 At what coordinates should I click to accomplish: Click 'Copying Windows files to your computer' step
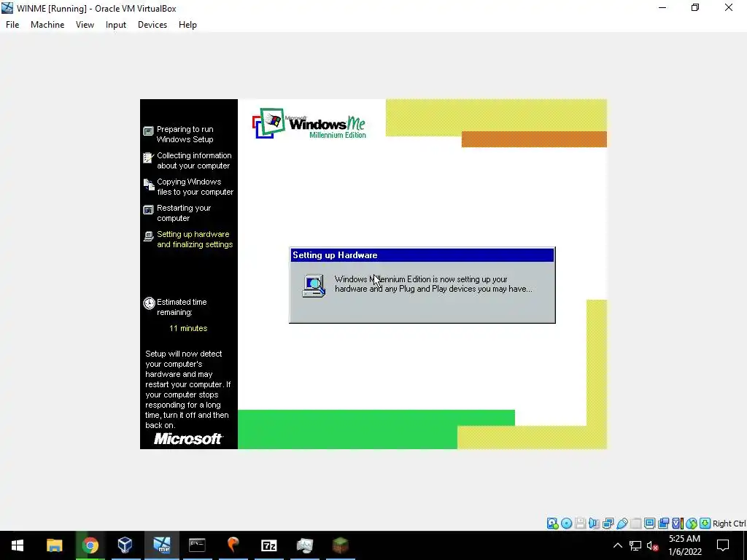195,187
